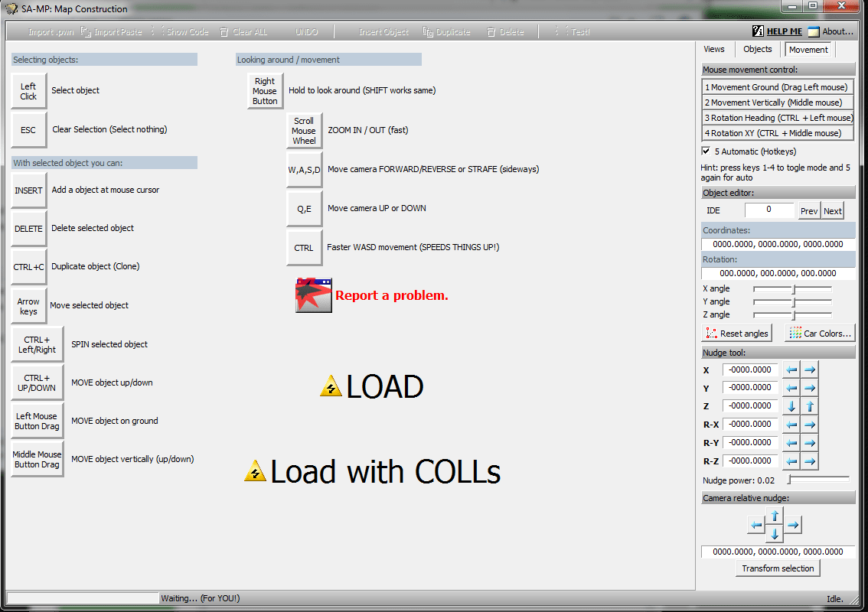This screenshot has height=612, width=868.
Task: Open the Car Colors... dialog
Action: [x=821, y=333]
